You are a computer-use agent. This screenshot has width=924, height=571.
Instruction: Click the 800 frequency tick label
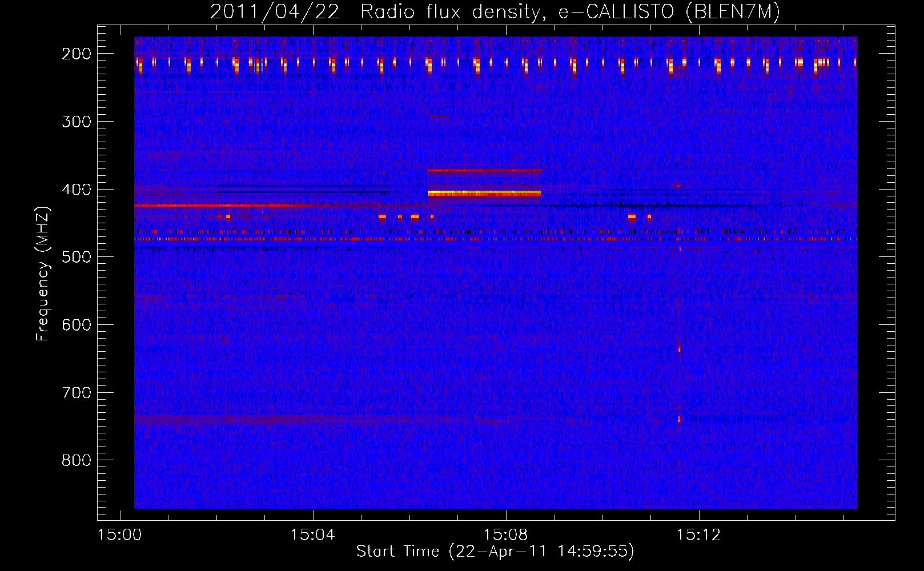pos(77,460)
